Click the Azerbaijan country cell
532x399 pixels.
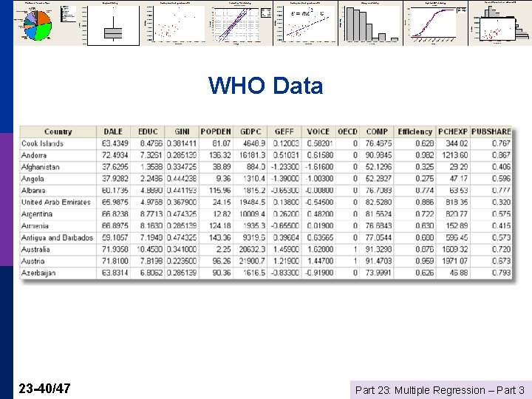pos(58,273)
